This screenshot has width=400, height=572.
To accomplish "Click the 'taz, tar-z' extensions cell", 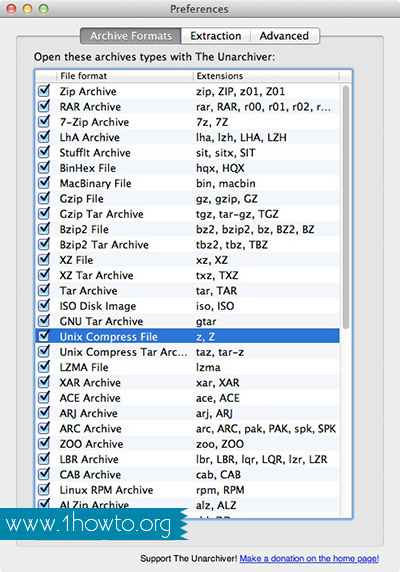I will (x=220, y=352).
